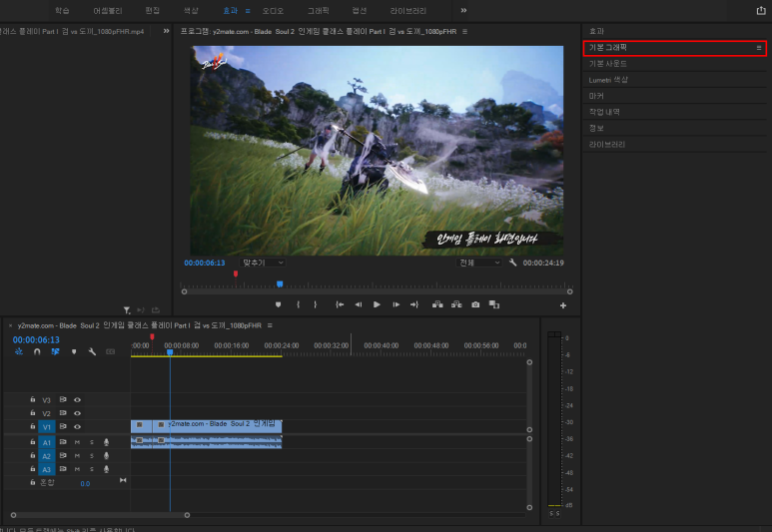Hide track V1 output eye
Screen dimensions: 772x532
77,426
